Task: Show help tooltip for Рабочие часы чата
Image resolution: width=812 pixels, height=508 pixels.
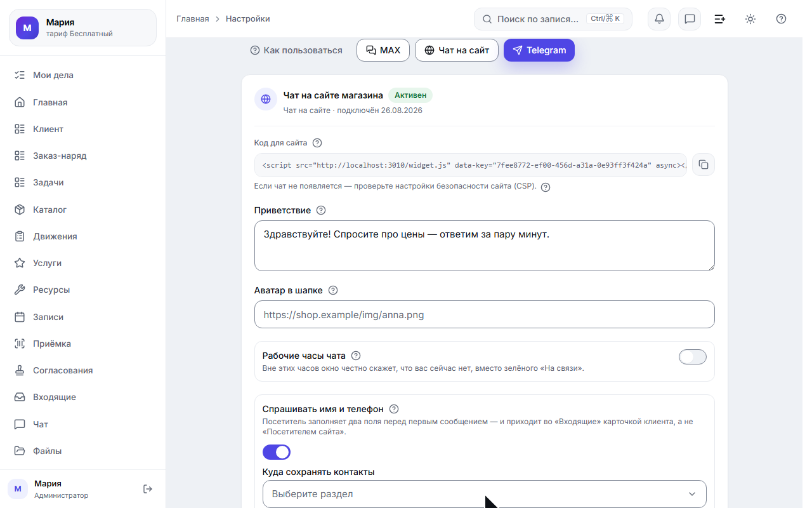Action: tap(356, 356)
